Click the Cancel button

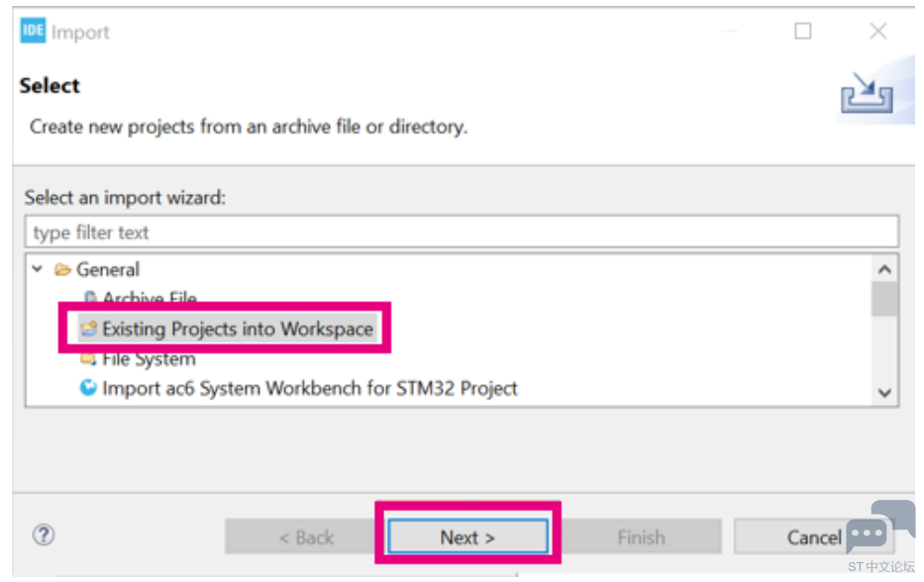coord(814,536)
